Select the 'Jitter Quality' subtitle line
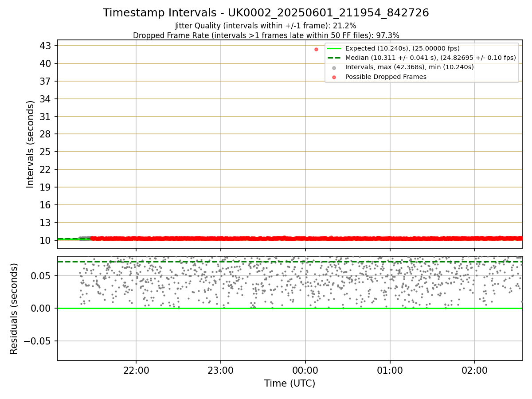The image size is (532, 399). point(266,26)
